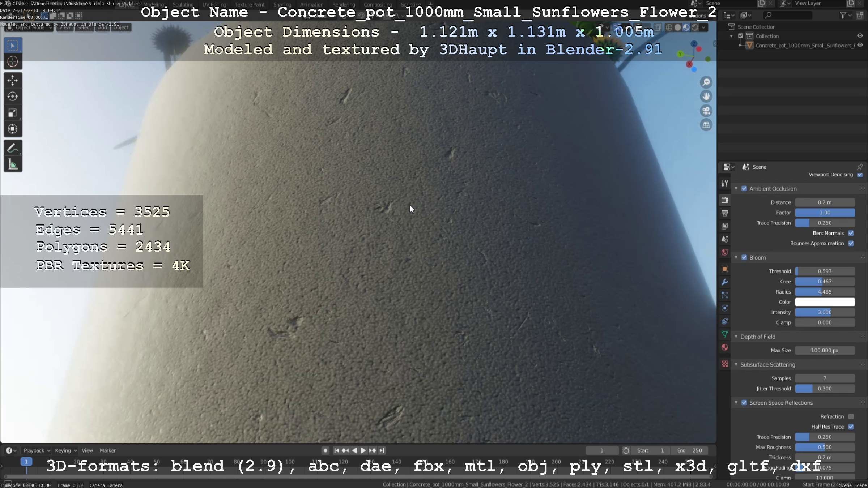
Task: Adjust the Ambient Occlusion Factor slider
Action: [825, 213]
